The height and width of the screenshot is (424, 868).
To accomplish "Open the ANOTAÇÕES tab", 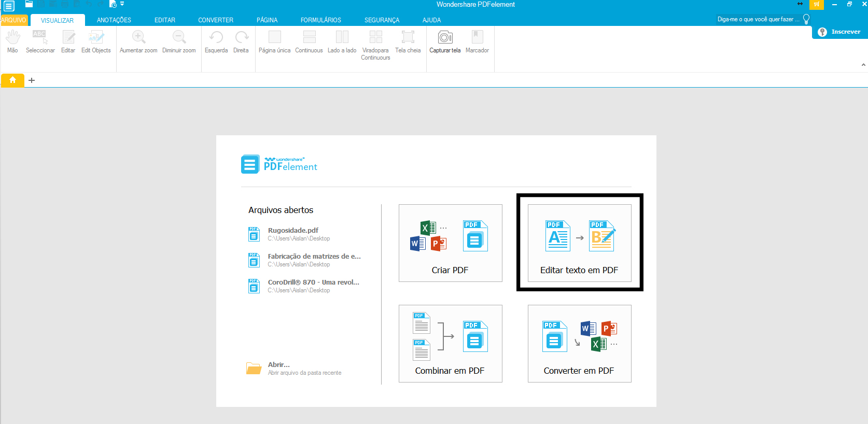I will [x=114, y=20].
